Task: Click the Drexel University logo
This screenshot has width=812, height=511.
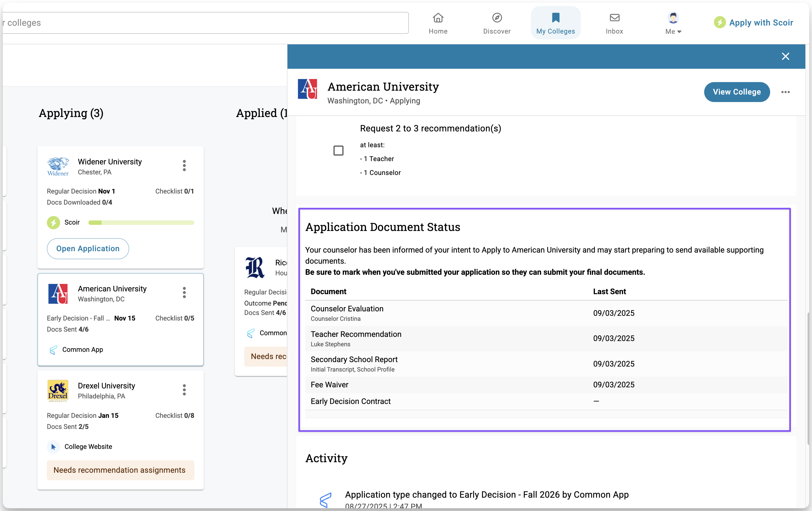Action: pyautogui.click(x=58, y=391)
